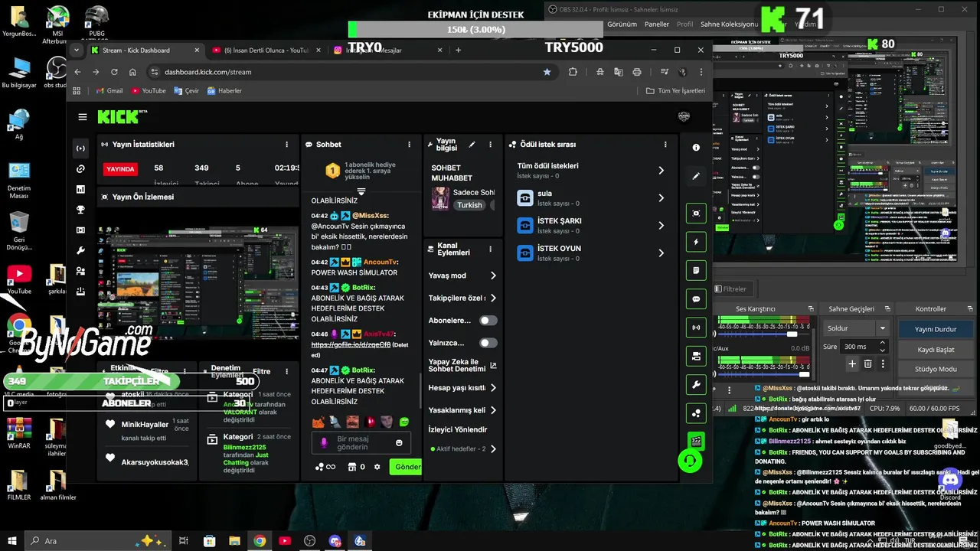Toggle the Abonelere chat mode switch
The height and width of the screenshot is (551, 980).
coord(488,321)
